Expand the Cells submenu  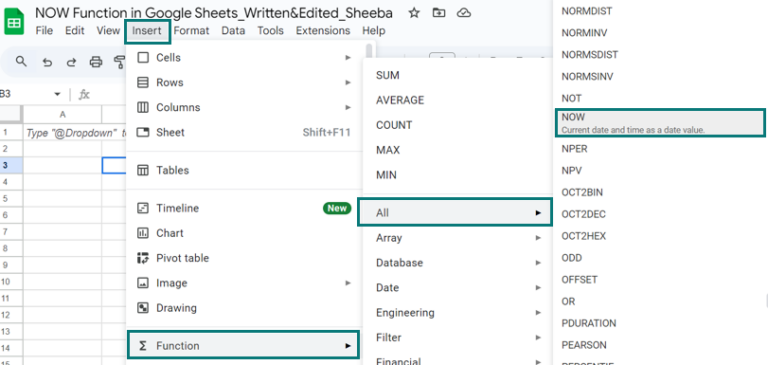click(x=244, y=58)
